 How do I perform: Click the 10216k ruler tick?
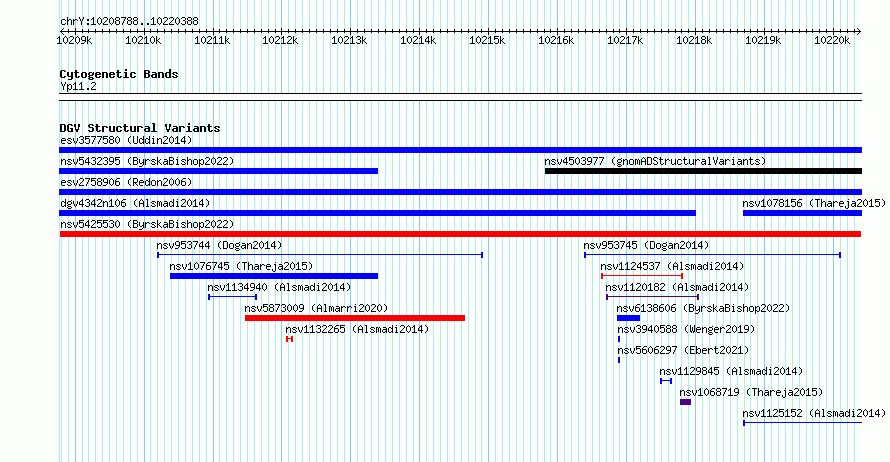click(556, 40)
